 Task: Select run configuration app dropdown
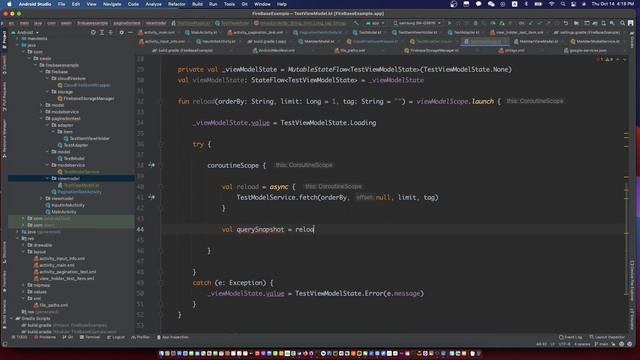click(x=375, y=23)
